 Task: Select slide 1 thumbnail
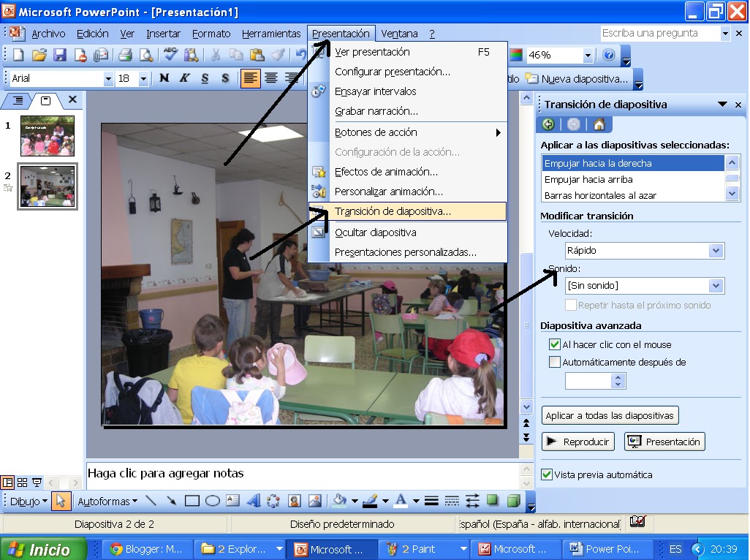[48, 136]
